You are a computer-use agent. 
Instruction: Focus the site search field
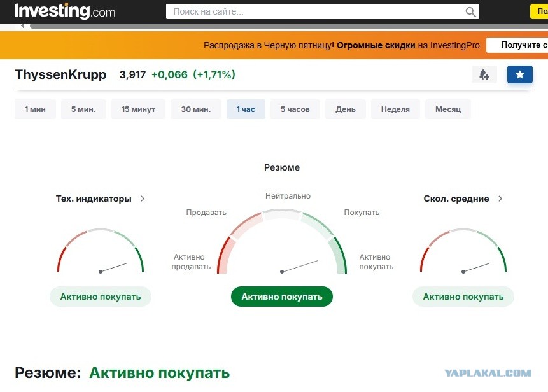(x=322, y=11)
